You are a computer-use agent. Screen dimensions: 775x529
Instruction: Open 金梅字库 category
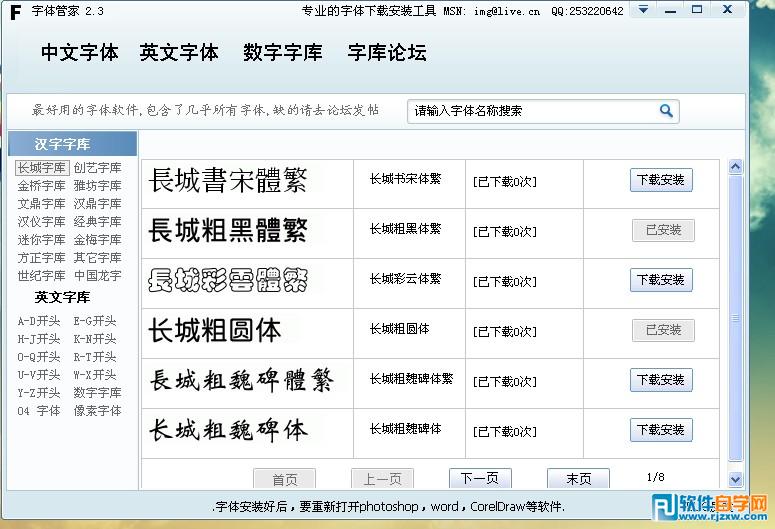pos(98,239)
